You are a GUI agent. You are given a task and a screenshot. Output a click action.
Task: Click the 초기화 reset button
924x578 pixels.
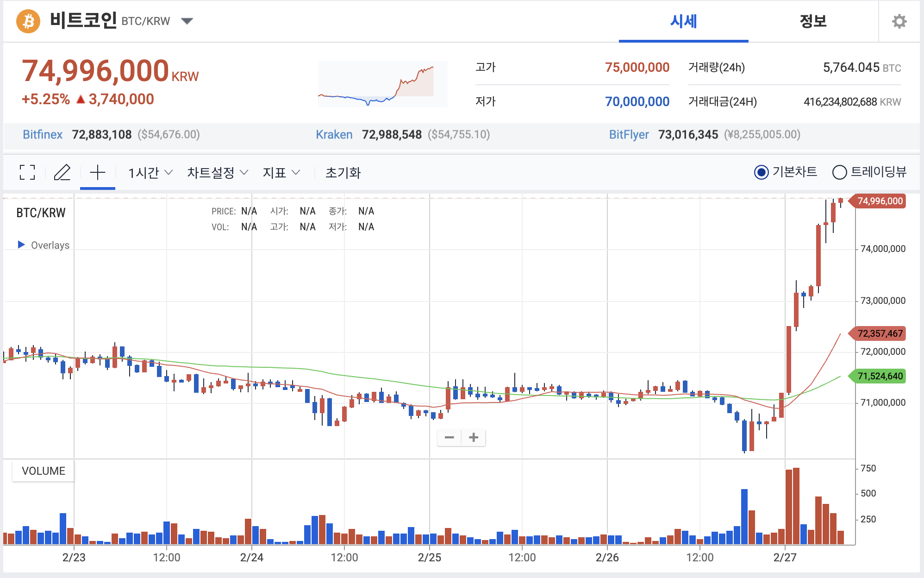[343, 173]
